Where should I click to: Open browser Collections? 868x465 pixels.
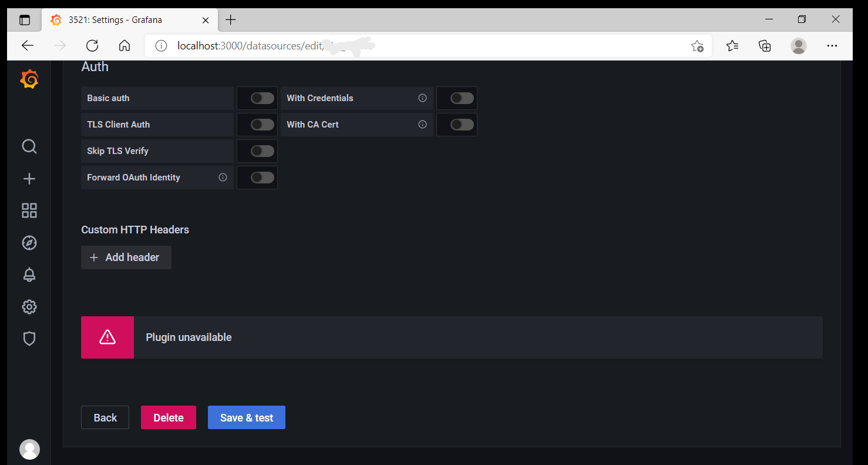[x=765, y=46]
